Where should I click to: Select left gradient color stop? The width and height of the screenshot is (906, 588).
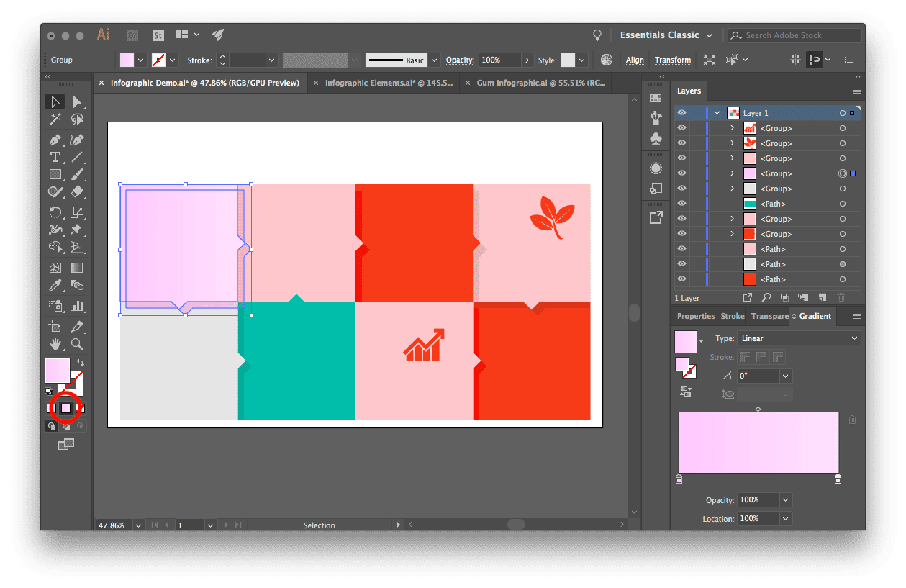pyautogui.click(x=679, y=479)
